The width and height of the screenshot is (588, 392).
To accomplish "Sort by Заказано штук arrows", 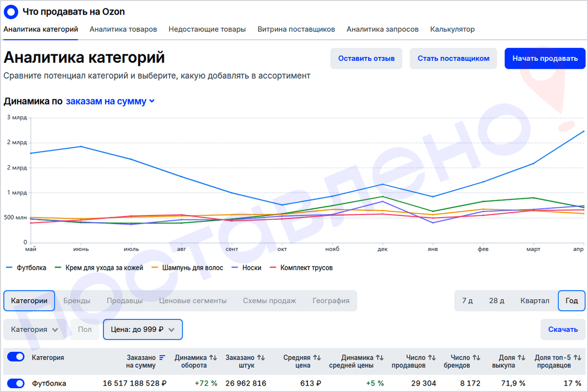I will 261,358.
